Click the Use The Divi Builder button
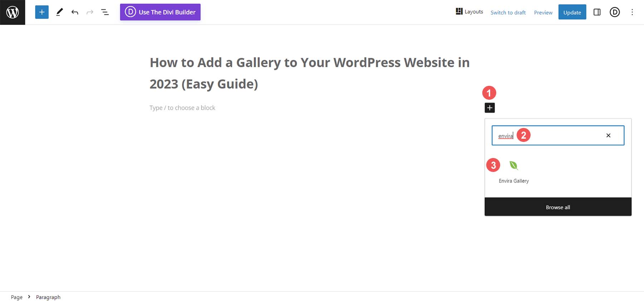The image size is (644, 301). click(160, 12)
